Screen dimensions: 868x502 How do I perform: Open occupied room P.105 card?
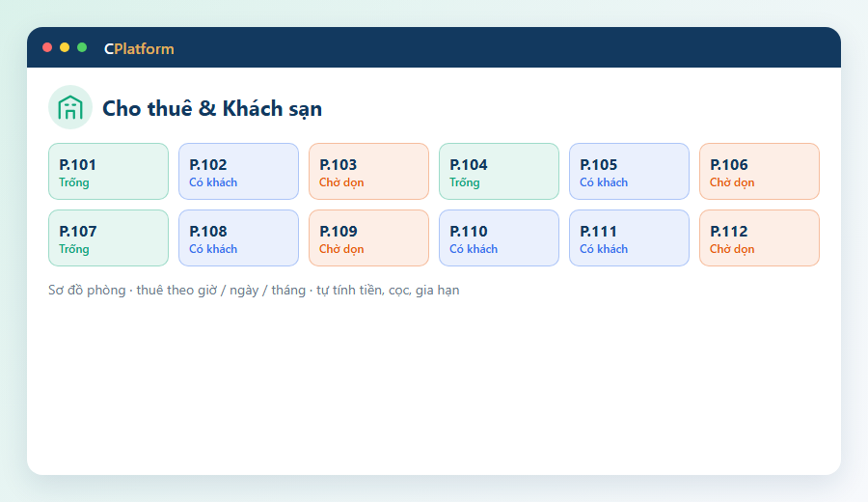[x=629, y=171]
